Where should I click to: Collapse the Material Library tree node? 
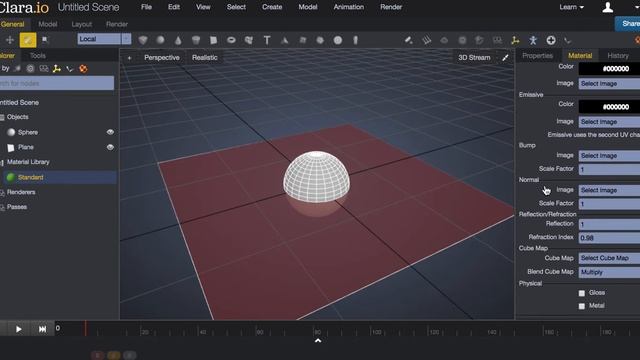2,162
